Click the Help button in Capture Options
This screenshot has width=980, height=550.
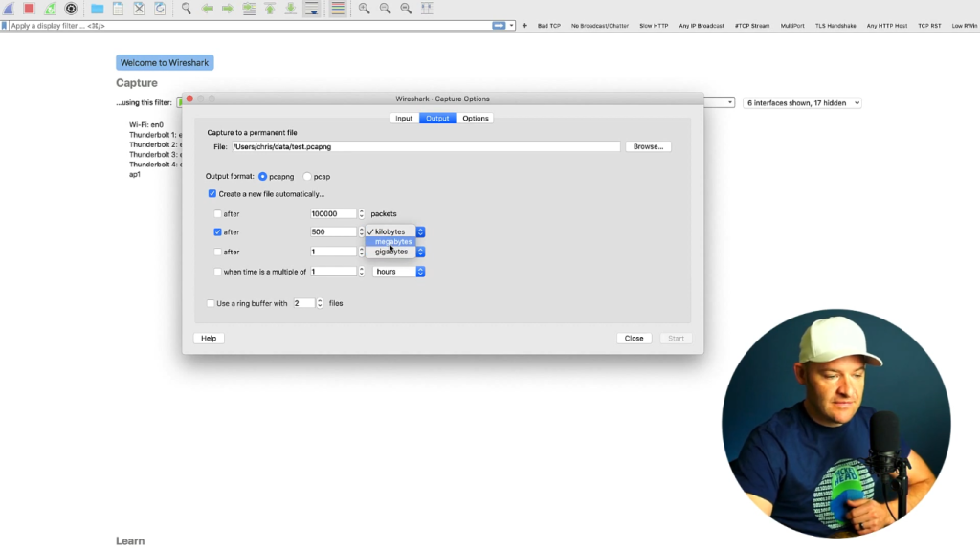coord(209,338)
